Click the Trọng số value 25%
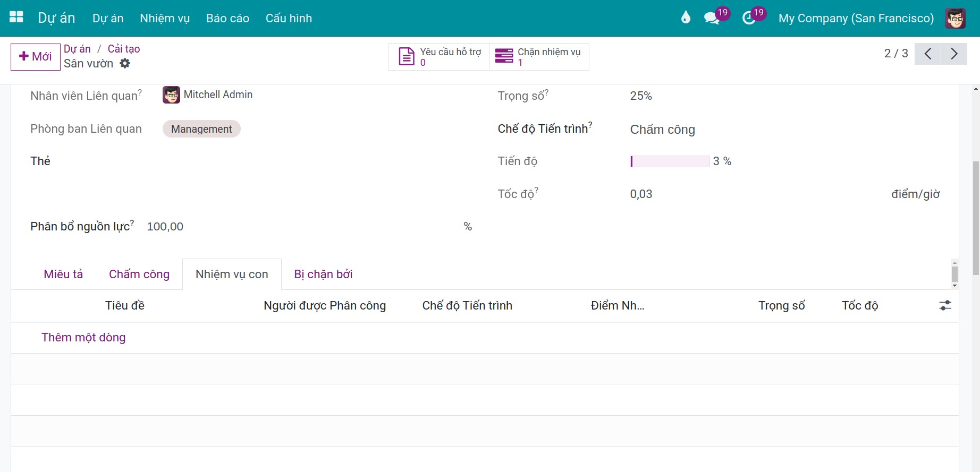Image resolution: width=980 pixels, height=472 pixels. click(641, 96)
